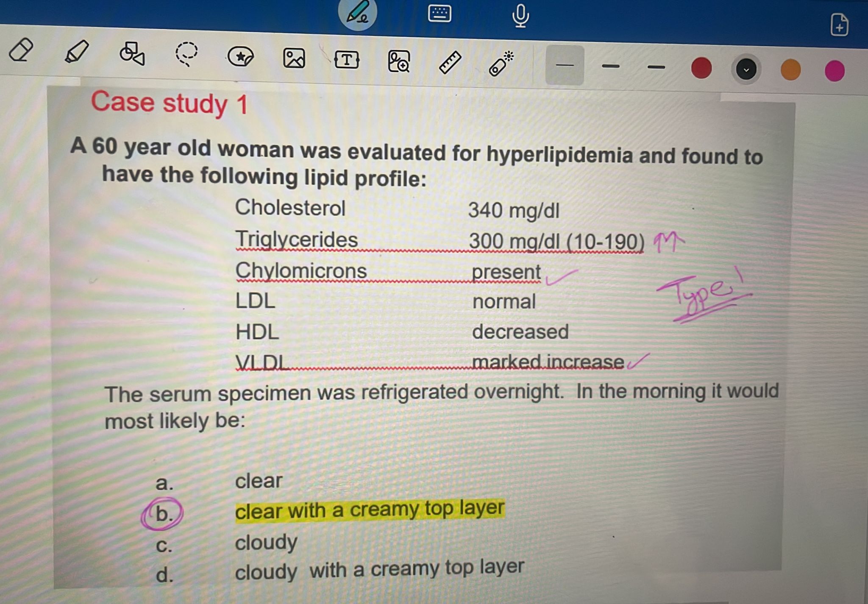Click the 'Case study 1' heading
868x604 pixels.
[x=169, y=103]
